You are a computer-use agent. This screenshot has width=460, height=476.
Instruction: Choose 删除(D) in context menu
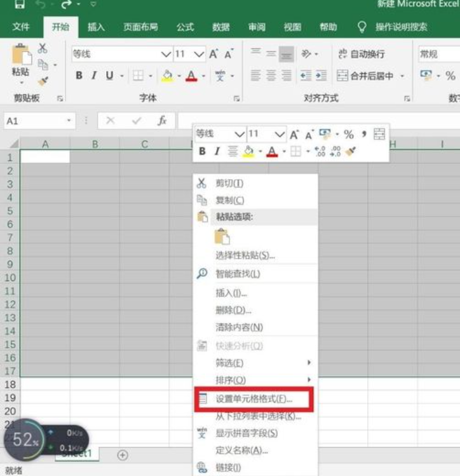[x=255, y=310]
